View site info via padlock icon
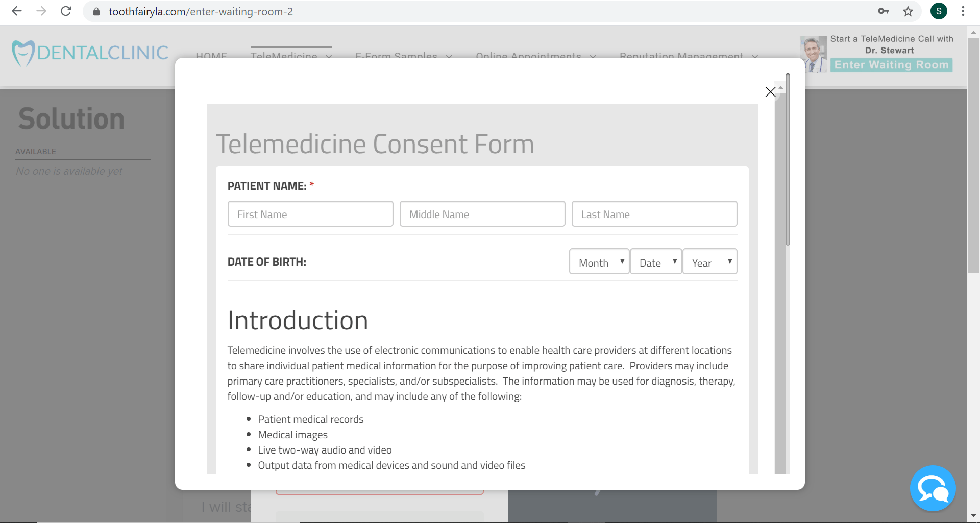980x523 pixels. click(96, 11)
